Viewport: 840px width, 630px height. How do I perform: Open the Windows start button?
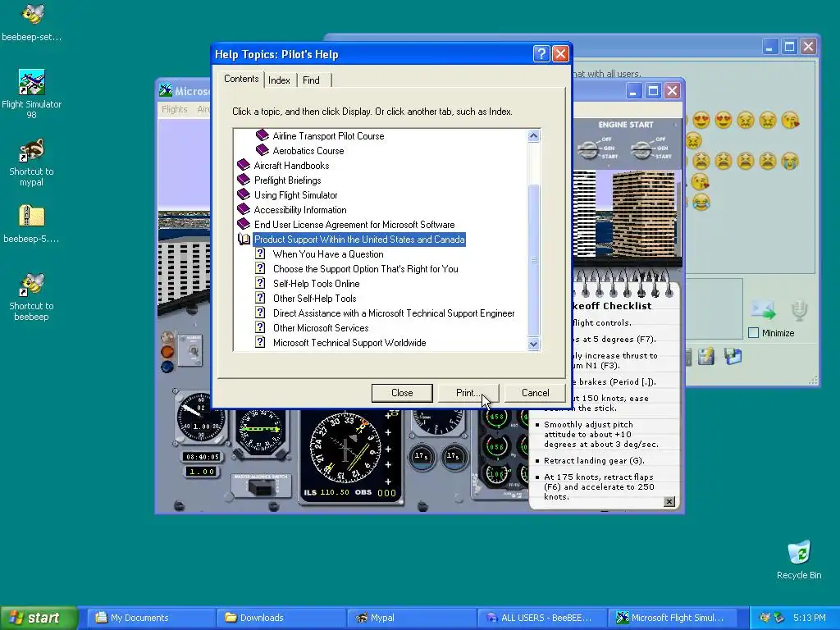tap(39, 618)
